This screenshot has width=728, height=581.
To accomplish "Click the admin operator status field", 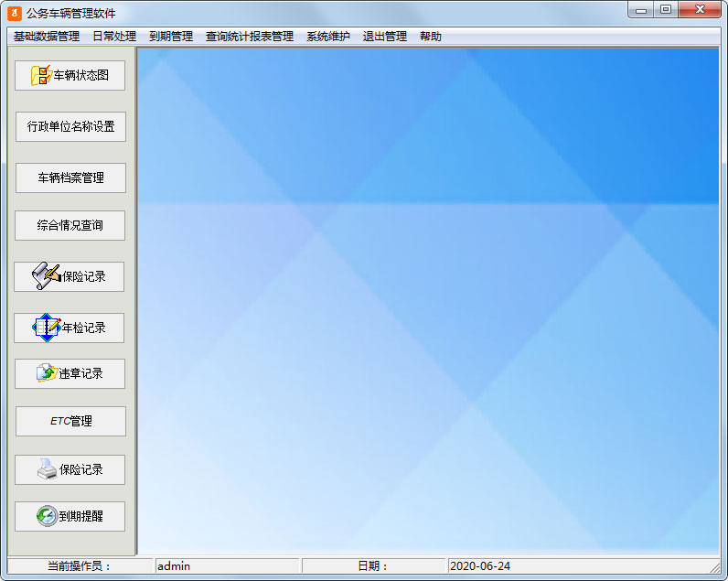I will coord(227,565).
